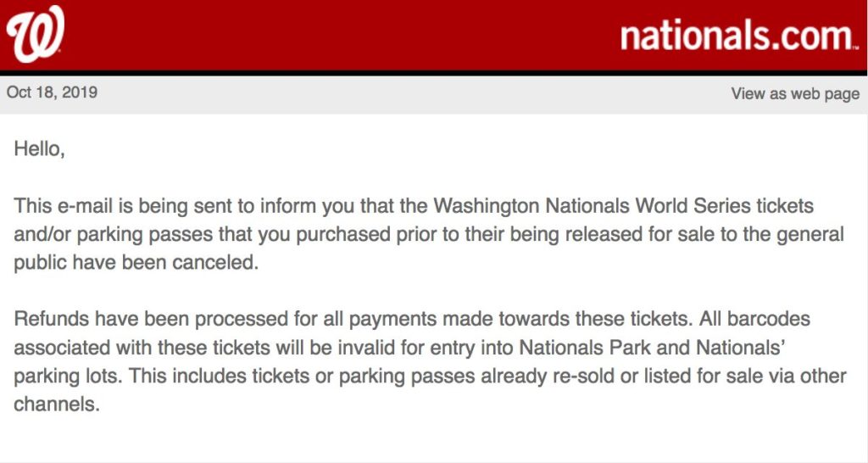Screen dimensions: 868x463
Task: Click the Hello greeting line
Action: coord(39,149)
